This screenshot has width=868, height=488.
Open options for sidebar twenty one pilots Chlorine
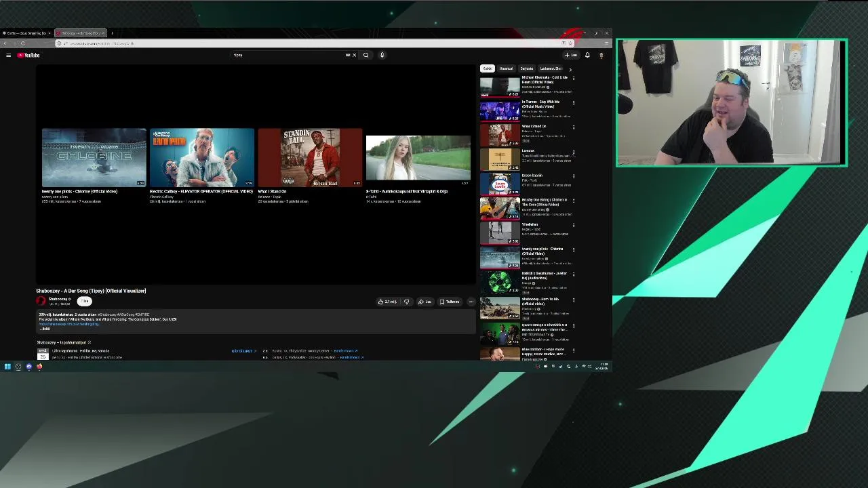[x=574, y=249]
